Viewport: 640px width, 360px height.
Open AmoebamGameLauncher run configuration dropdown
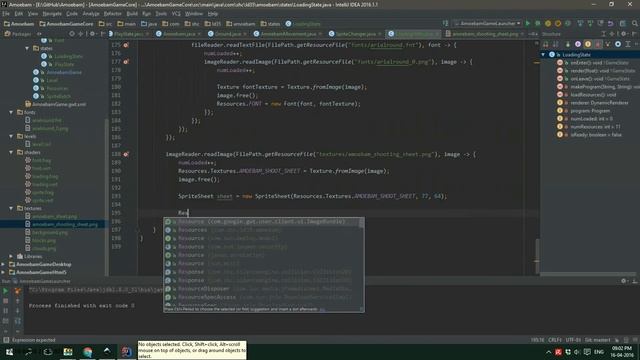[487, 24]
